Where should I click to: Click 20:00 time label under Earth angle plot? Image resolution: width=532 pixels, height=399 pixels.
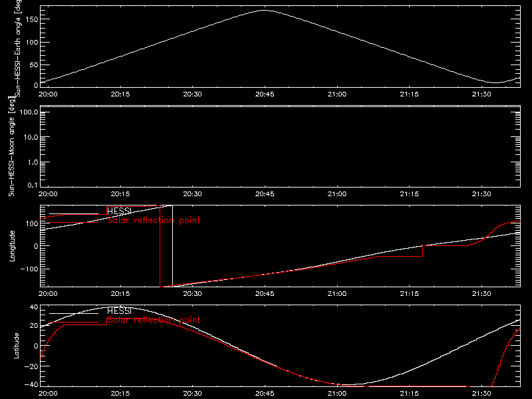48,94
